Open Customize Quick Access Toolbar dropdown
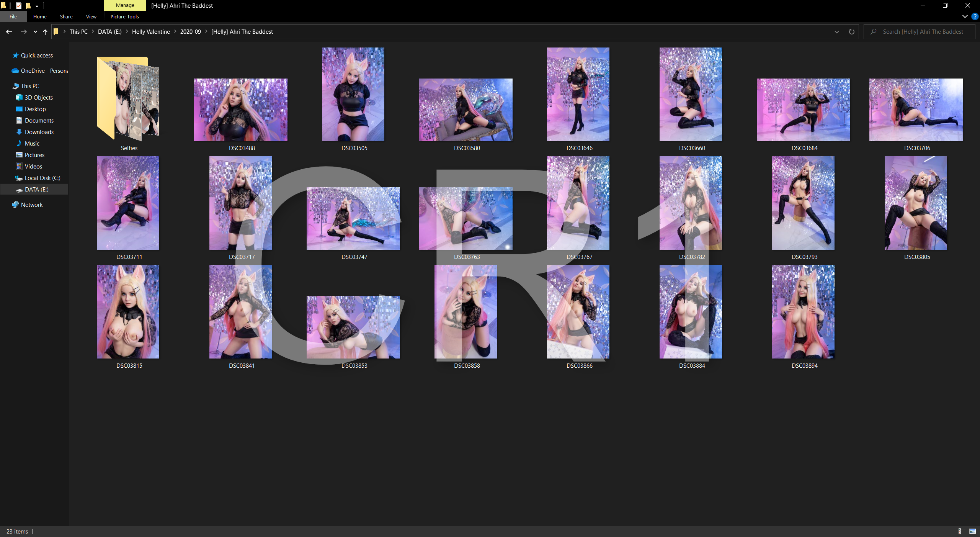 [x=37, y=6]
